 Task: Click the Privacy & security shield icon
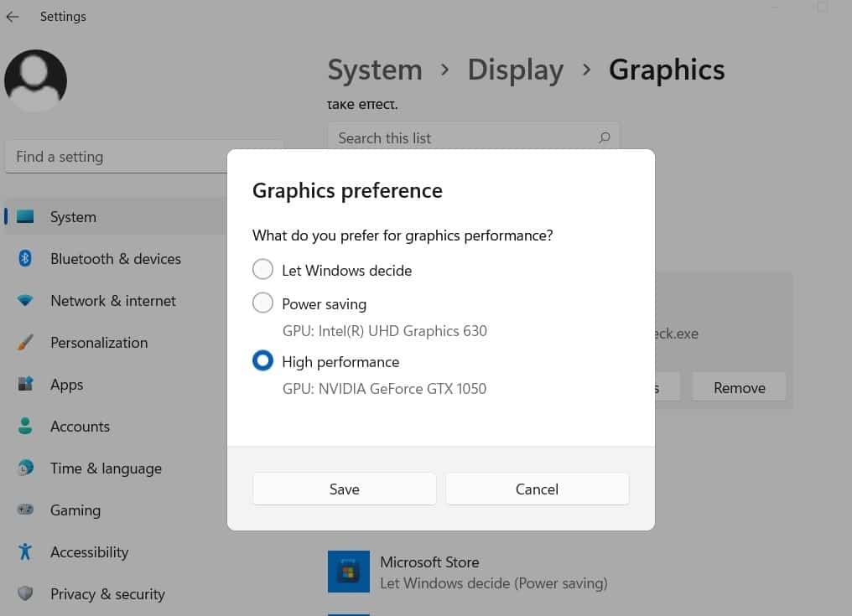(25, 593)
